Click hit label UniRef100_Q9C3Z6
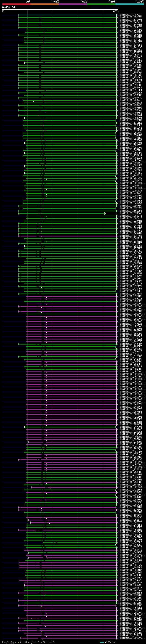Viewport: 146px width, 644px height. click(131, 191)
